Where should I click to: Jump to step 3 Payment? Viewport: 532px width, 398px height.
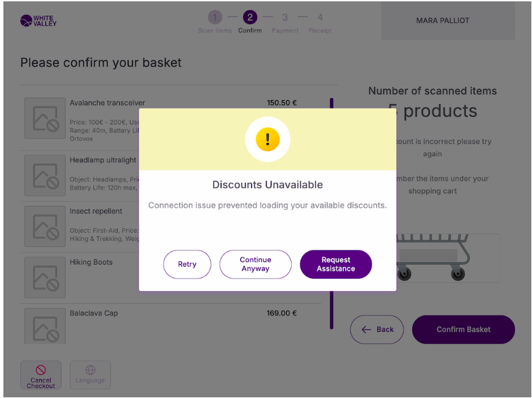coord(285,18)
